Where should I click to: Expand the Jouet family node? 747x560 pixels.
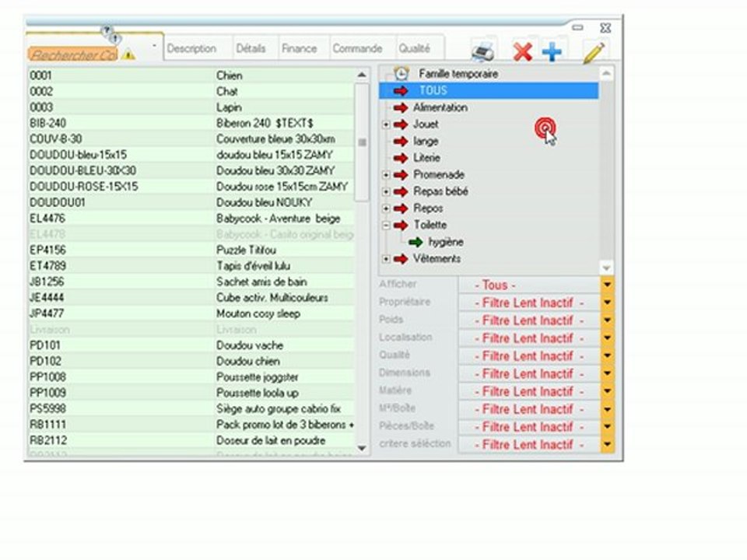pyautogui.click(x=386, y=124)
